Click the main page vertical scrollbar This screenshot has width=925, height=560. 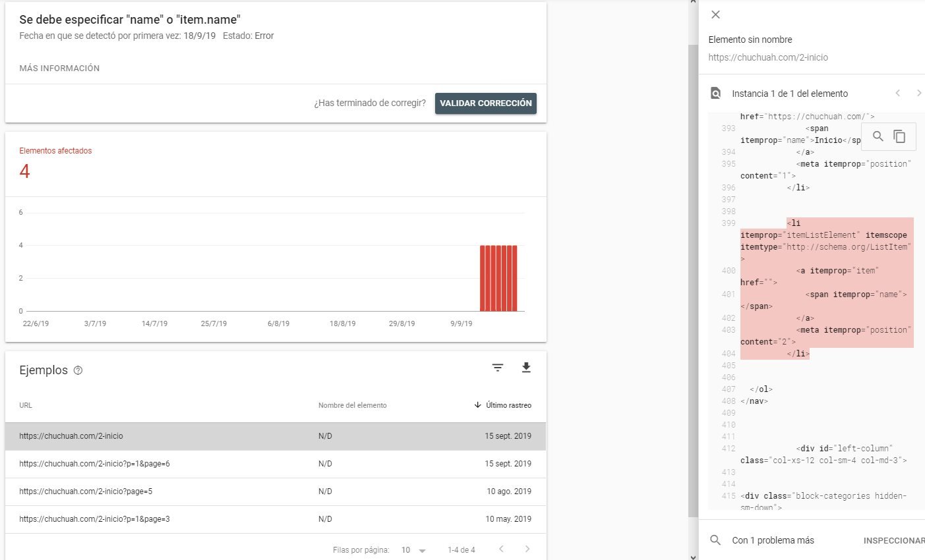click(x=692, y=280)
